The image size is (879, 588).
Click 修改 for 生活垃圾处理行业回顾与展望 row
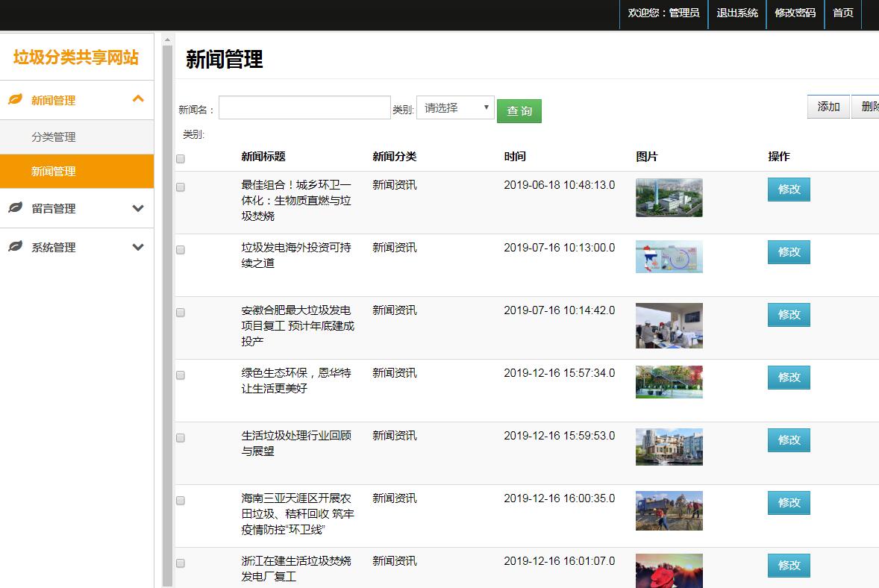[x=789, y=440]
